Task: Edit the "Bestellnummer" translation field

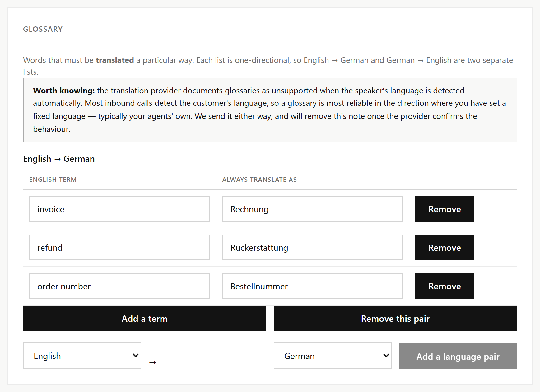Action: click(x=312, y=286)
